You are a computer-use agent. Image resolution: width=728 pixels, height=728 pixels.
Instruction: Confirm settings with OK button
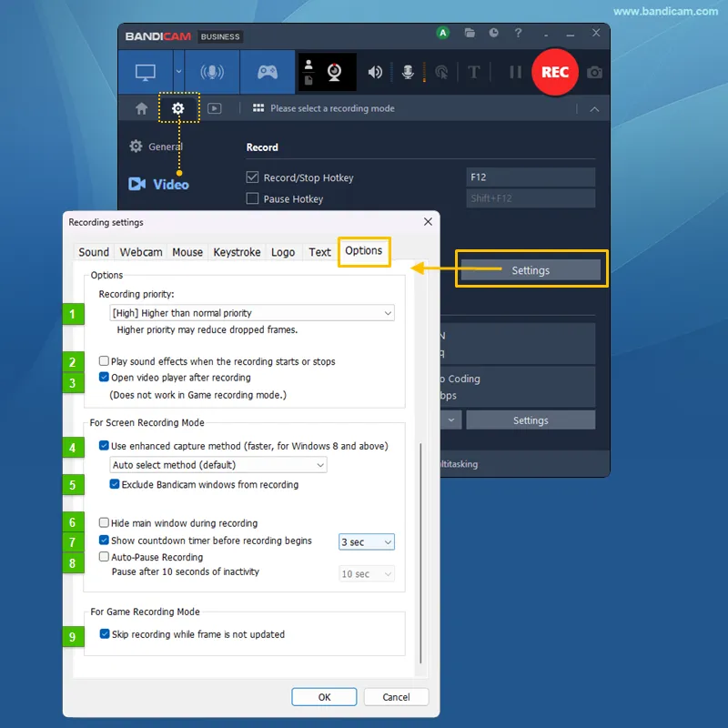(x=324, y=697)
